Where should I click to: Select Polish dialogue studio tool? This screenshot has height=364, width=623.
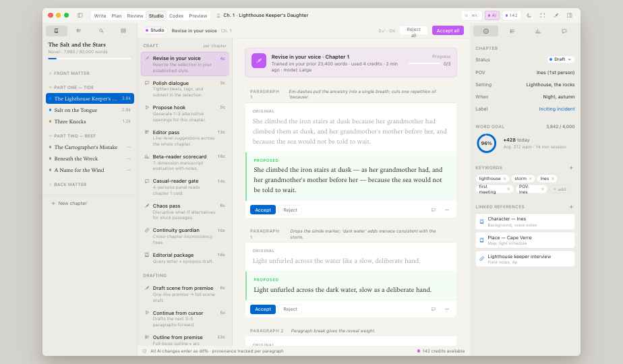185,88
